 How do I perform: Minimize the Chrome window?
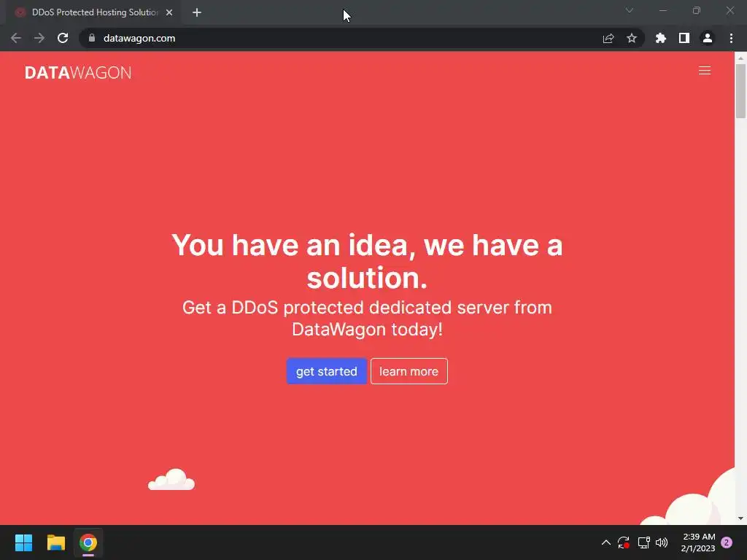pyautogui.click(x=662, y=10)
